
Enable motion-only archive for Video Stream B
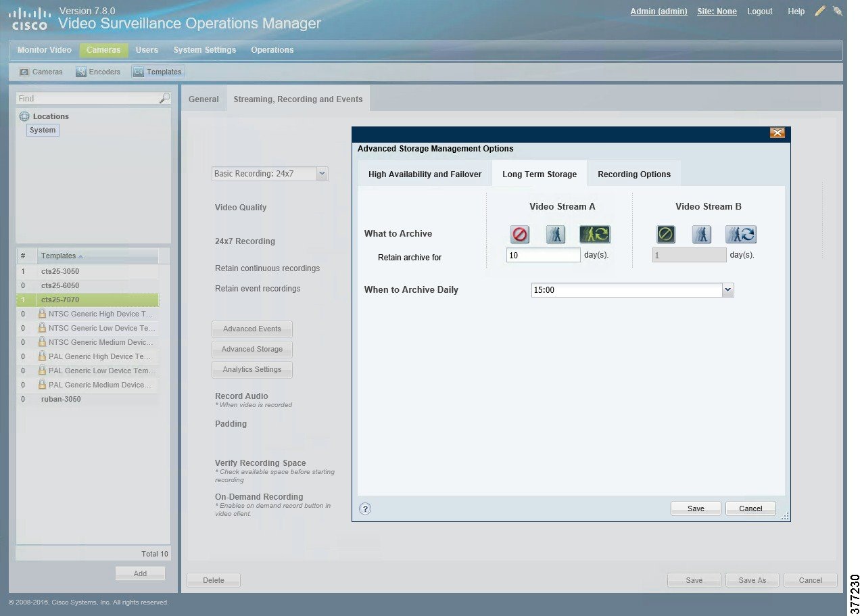tap(701, 235)
